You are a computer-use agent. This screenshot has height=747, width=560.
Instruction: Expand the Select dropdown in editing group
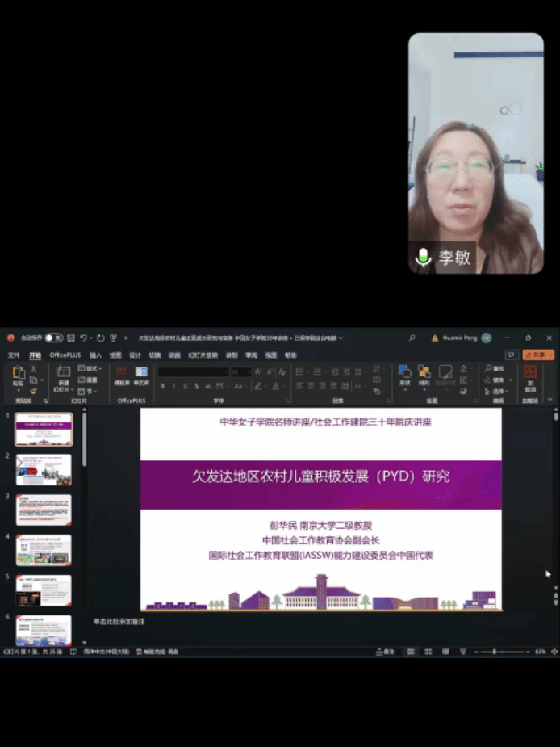pyautogui.click(x=499, y=391)
